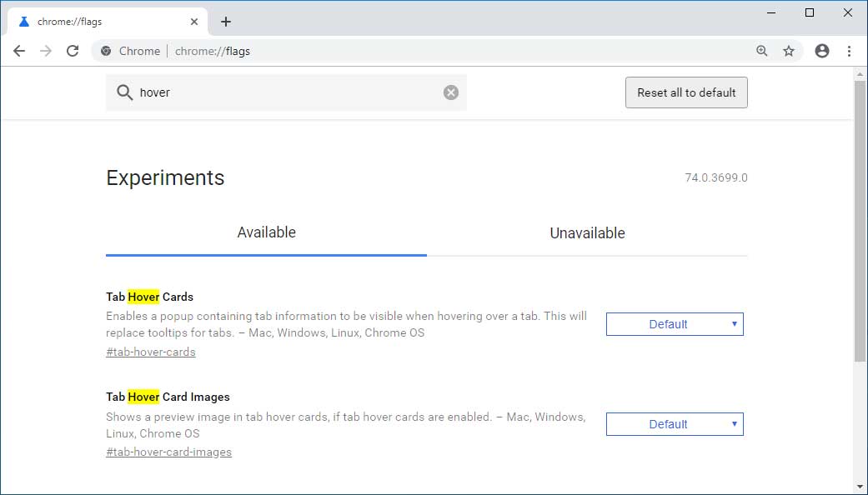Click the bookmark star icon

pos(789,51)
